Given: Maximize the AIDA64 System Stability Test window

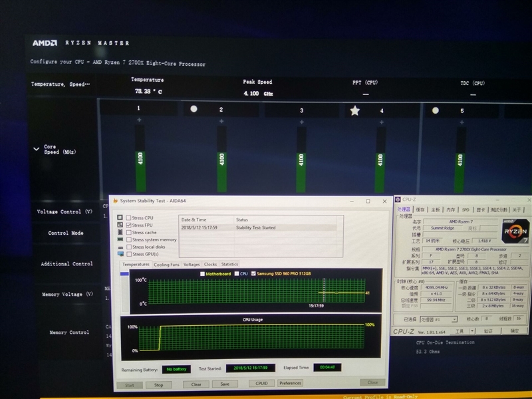Looking at the screenshot, I should (x=368, y=201).
